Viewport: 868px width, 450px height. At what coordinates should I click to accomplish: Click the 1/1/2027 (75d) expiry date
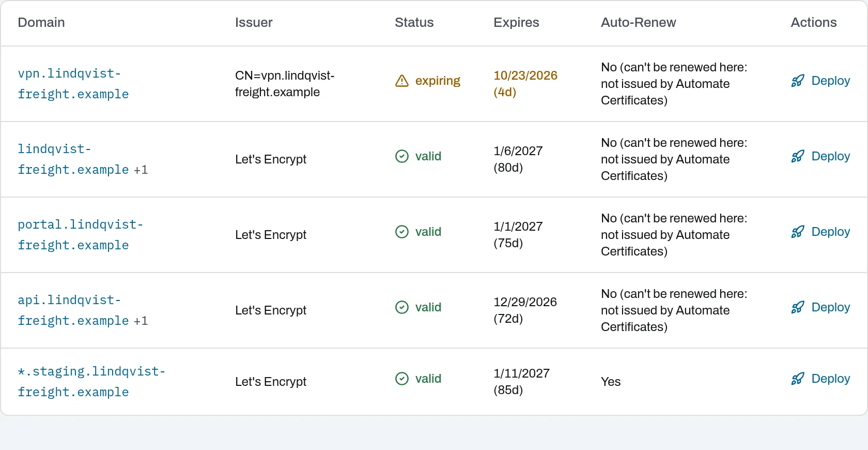(x=518, y=235)
